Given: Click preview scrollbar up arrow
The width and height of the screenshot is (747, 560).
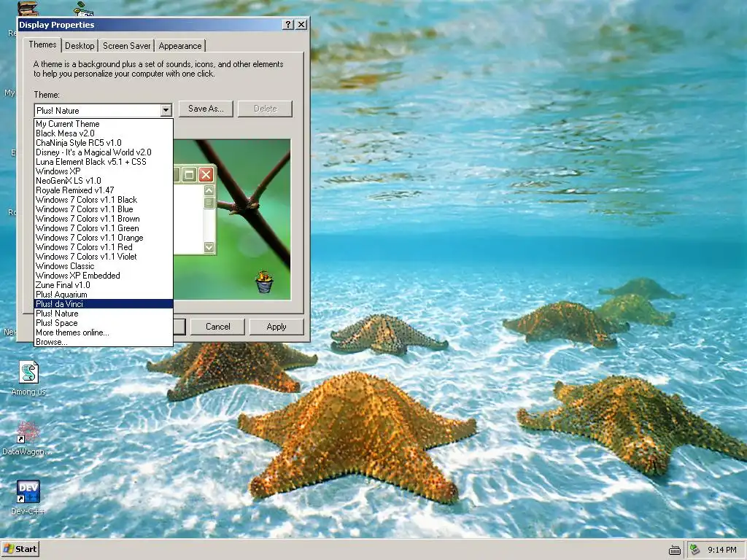Looking at the screenshot, I should [x=209, y=190].
